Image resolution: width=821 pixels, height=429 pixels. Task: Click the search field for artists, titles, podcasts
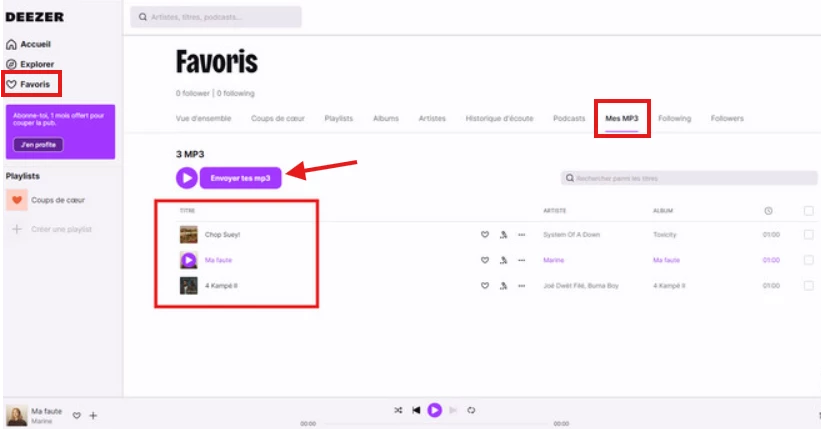coord(216,17)
